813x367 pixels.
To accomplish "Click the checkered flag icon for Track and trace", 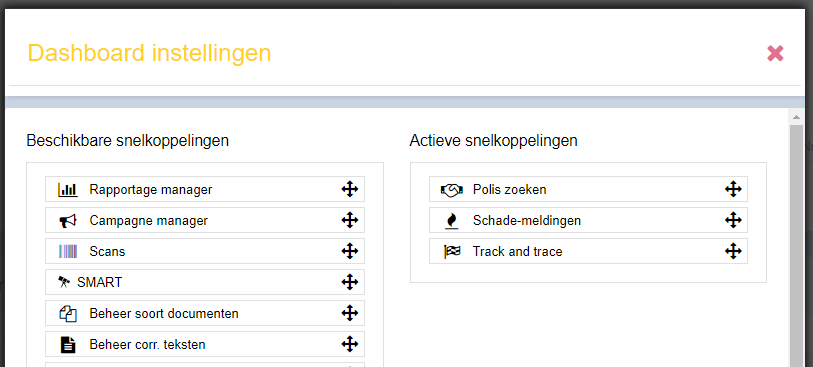I will [x=452, y=252].
